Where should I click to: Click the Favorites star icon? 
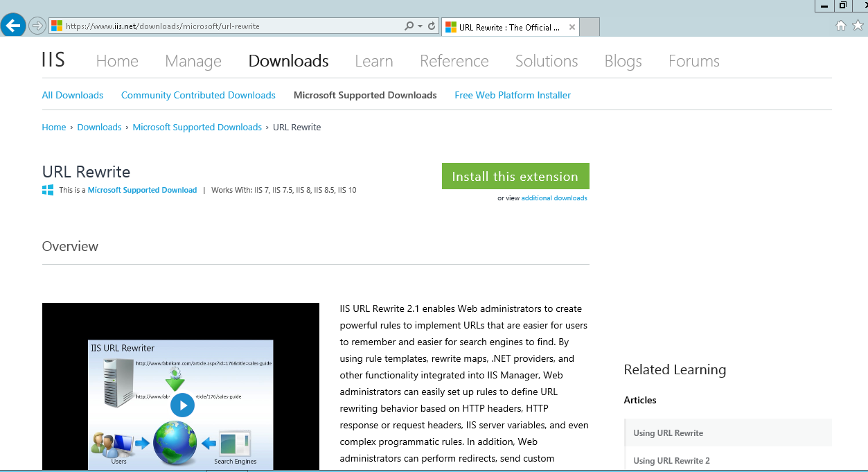pyautogui.click(x=858, y=26)
